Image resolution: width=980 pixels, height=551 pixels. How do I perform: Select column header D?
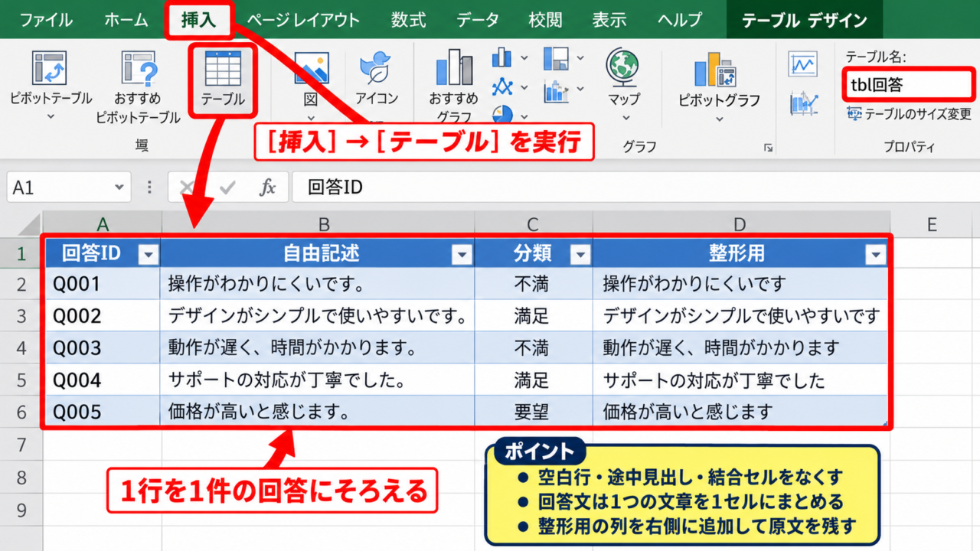(x=740, y=224)
